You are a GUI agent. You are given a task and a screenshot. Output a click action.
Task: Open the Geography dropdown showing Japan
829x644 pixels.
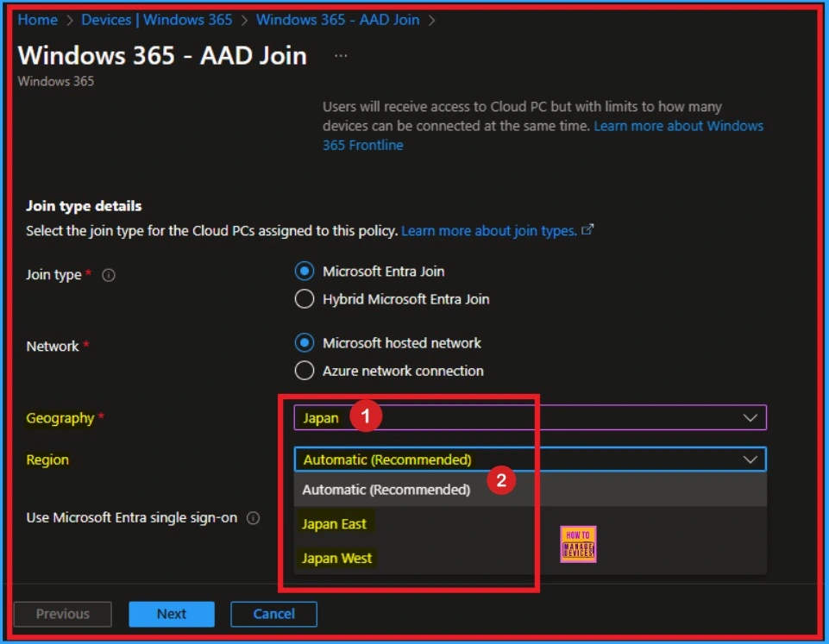point(530,418)
